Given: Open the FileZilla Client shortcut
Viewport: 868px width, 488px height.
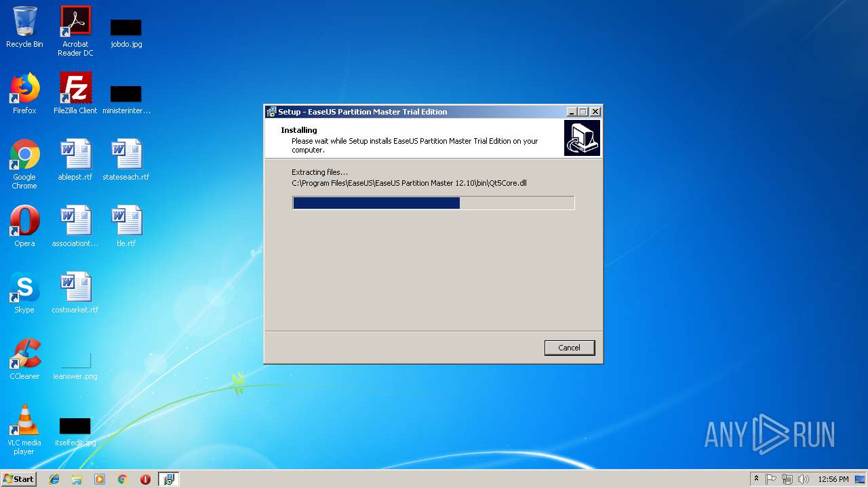Looking at the screenshot, I should pos(75,94).
